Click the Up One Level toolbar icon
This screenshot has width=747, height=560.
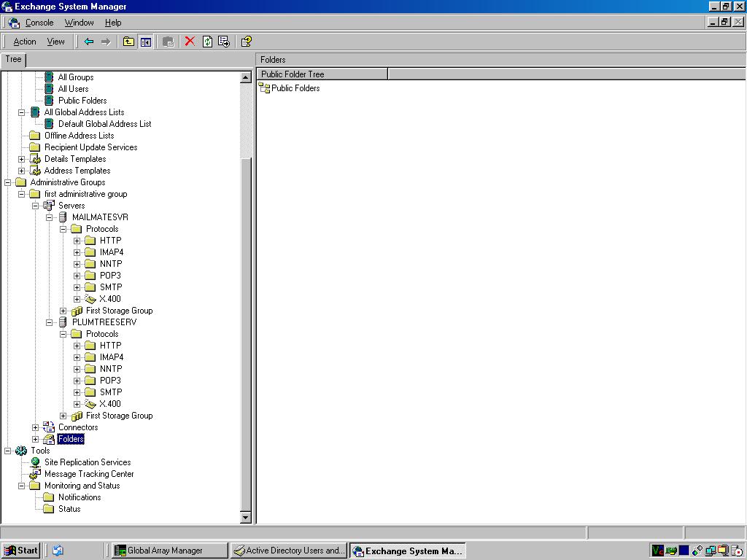(x=128, y=42)
